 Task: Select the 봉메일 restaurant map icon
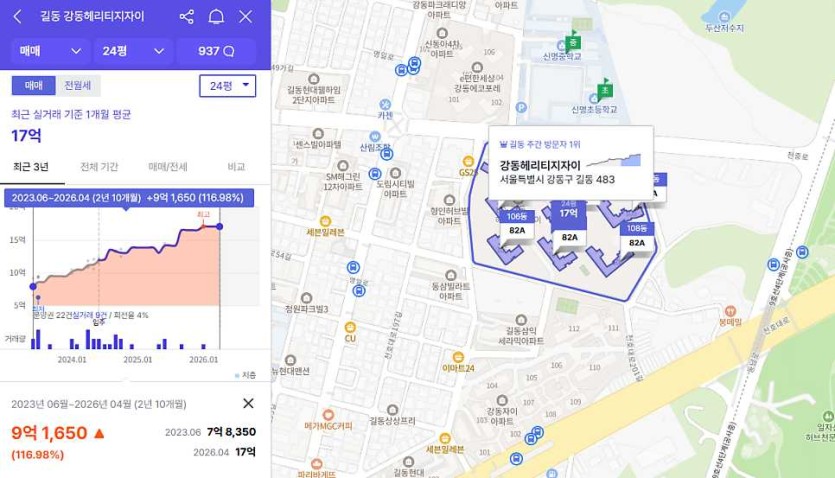pyautogui.click(x=729, y=310)
